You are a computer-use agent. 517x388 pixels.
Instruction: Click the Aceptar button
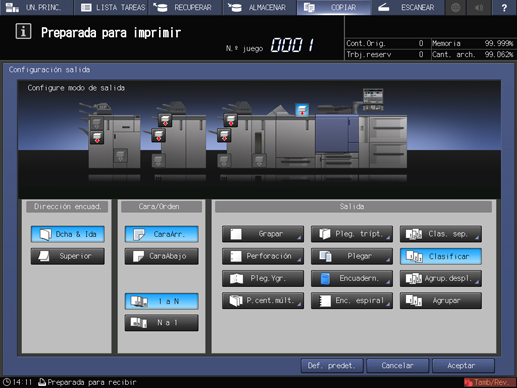(463, 366)
